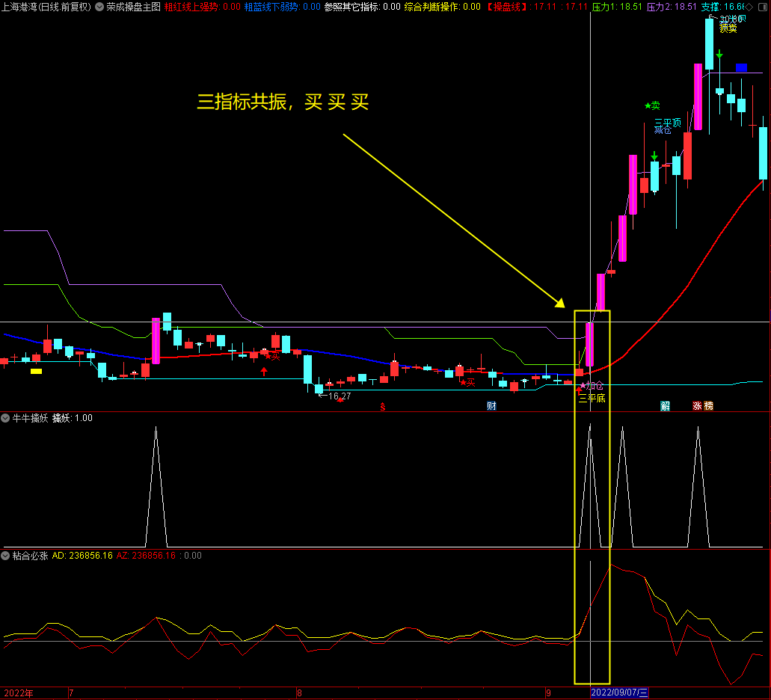Open the 解 marker on the chart
The height and width of the screenshot is (700, 771).
tap(665, 406)
